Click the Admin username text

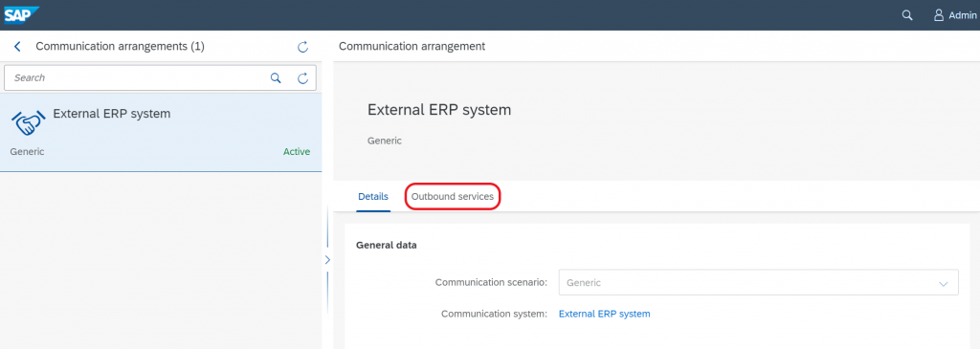[963, 15]
